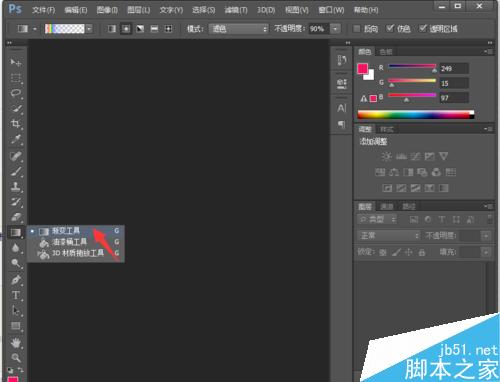Viewport: 500px width, 382px height.
Task: Select the Blur tool in toolbar
Action: tap(15, 248)
